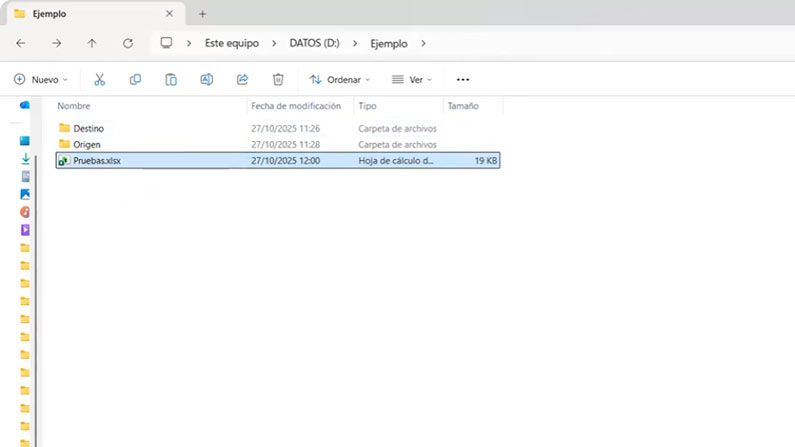The height and width of the screenshot is (447, 795).
Task: Open the Nuevo dropdown menu
Action: pyautogui.click(x=41, y=80)
